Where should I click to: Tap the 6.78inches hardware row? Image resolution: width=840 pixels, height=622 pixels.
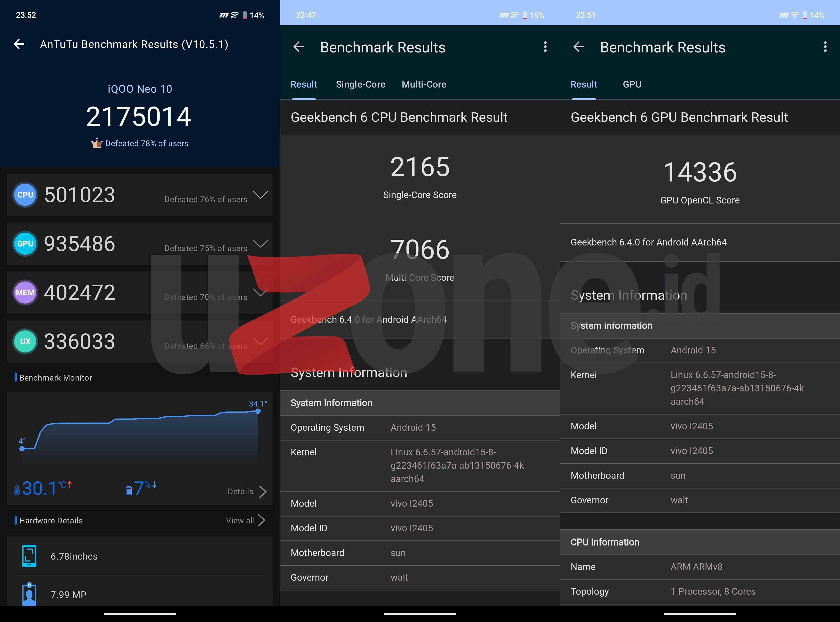click(x=140, y=556)
